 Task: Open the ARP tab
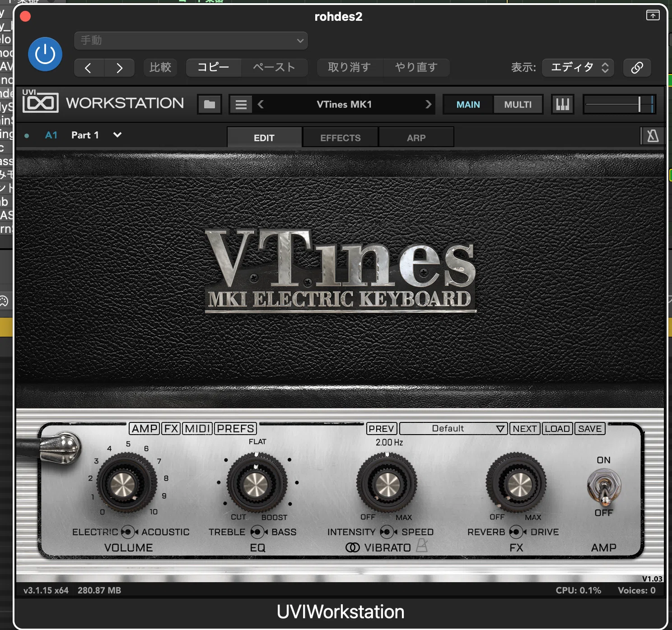point(416,137)
